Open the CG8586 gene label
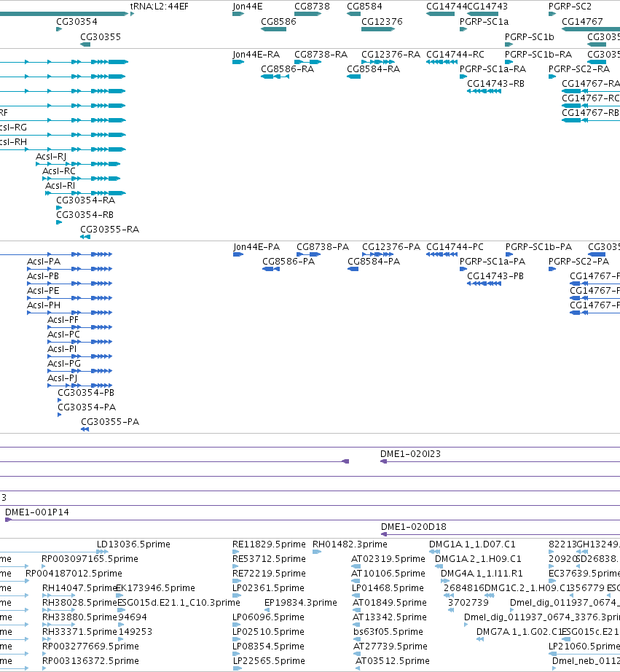 point(278,22)
